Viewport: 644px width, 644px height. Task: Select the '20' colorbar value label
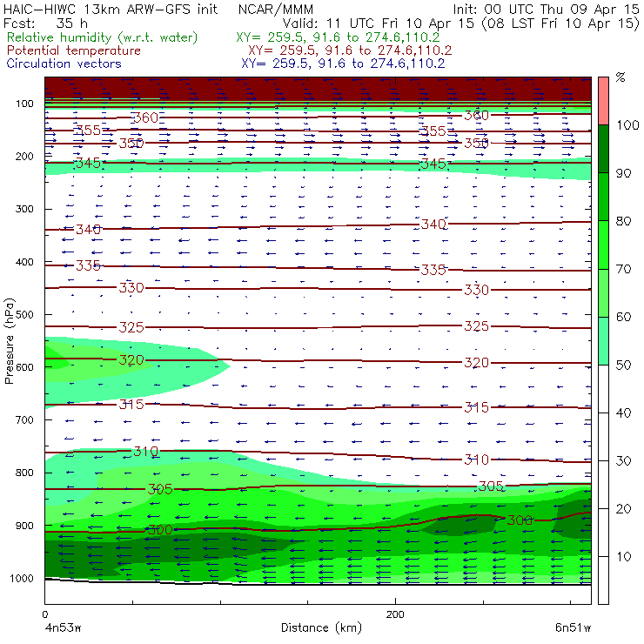coord(623,508)
